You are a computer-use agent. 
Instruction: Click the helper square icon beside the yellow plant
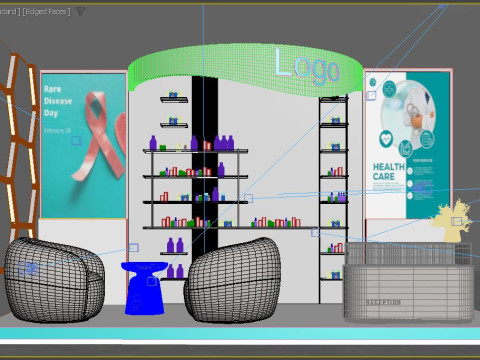click(x=456, y=221)
